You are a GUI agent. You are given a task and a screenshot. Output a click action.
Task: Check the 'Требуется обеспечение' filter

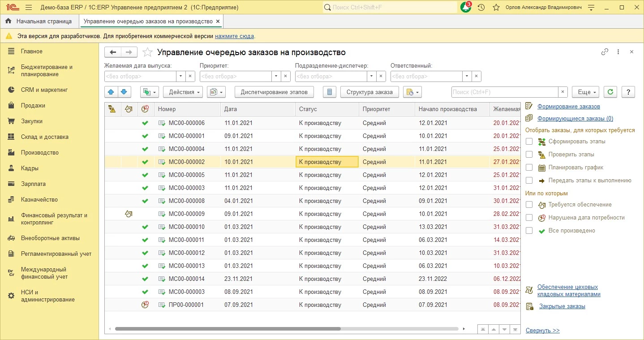[529, 205]
